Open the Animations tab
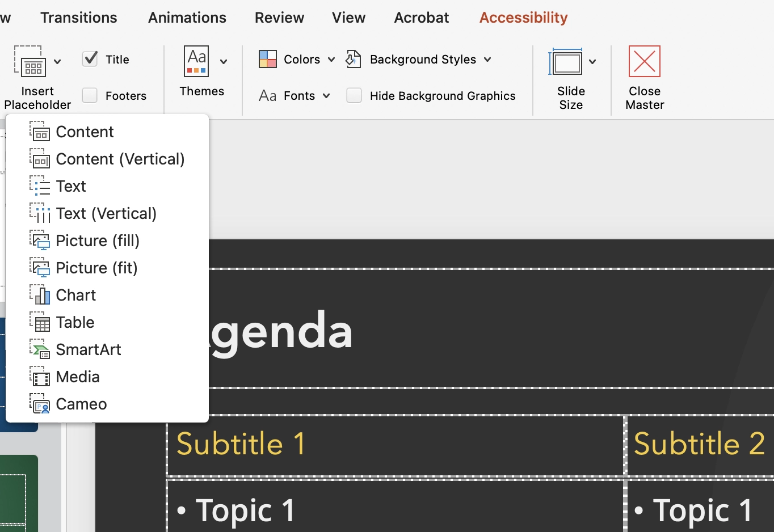 (x=187, y=18)
